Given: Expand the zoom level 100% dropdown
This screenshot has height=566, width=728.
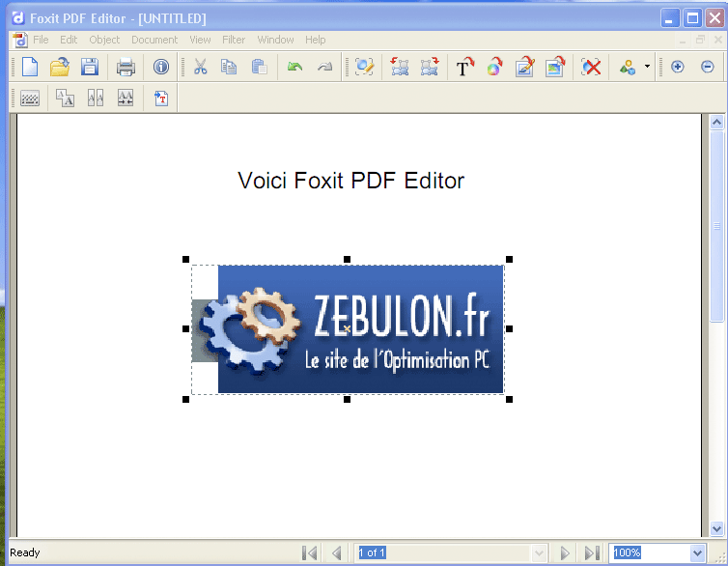Looking at the screenshot, I should (x=697, y=552).
